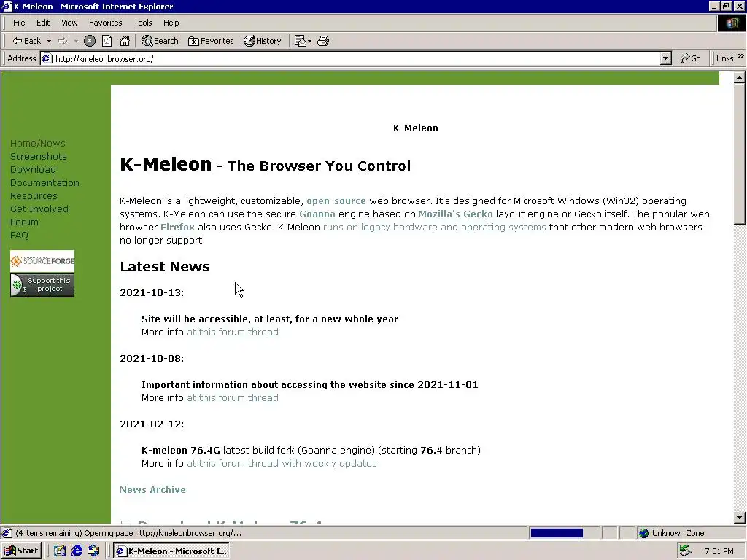Viewport: 747px width, 560px height.
Task: Open the Edit menu
Action: (43, 23)
